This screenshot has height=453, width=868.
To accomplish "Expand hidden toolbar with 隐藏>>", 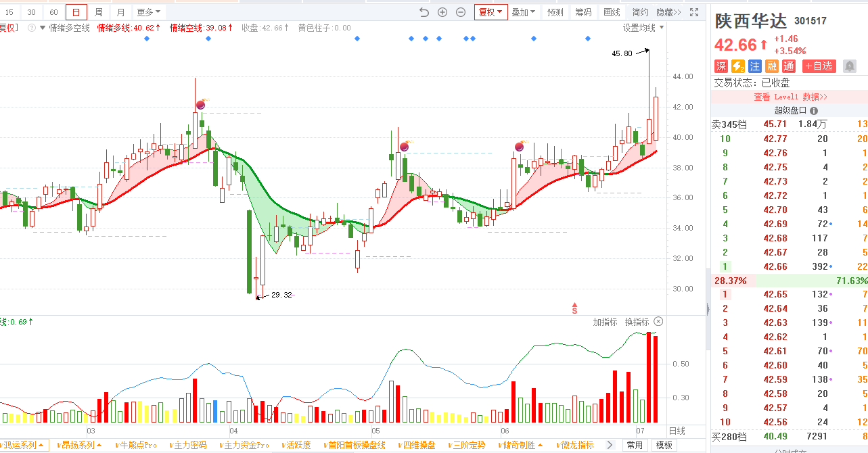I will point(669,12).
